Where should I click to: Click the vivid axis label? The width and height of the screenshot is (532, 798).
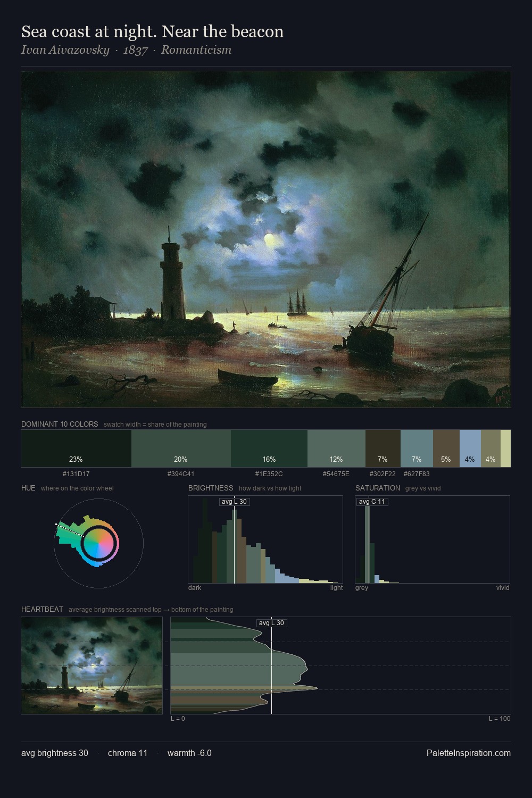pyautogui.click(x=503, y=588)
